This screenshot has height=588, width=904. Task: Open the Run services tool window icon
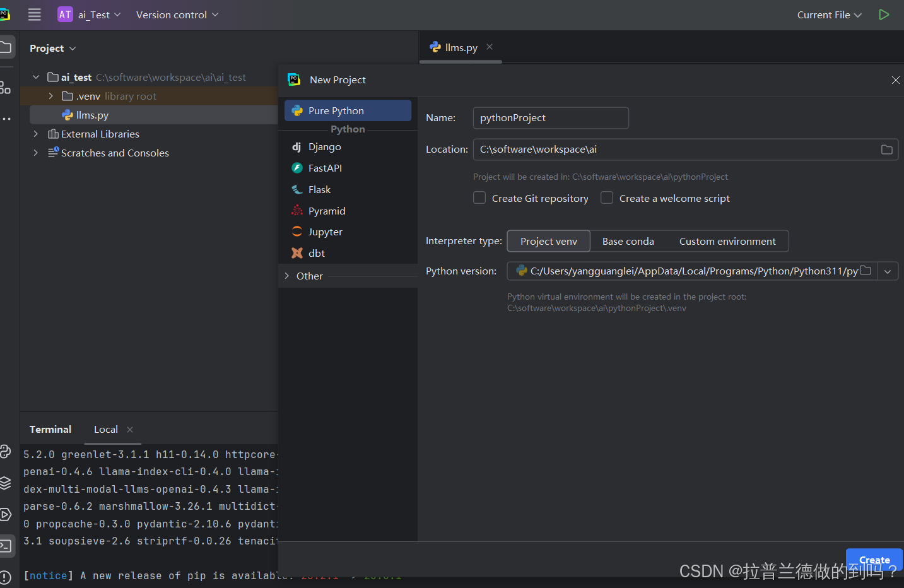coord(6,514)
